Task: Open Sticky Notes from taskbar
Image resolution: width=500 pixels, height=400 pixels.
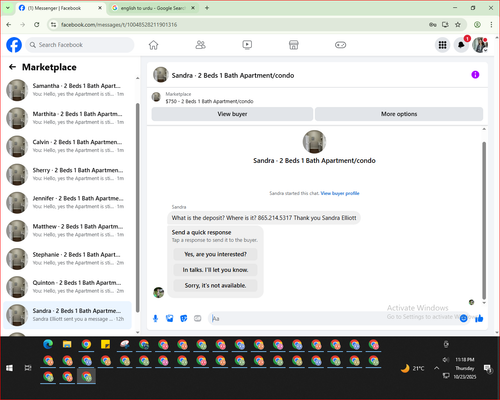Action: click(x=105, y=344)
